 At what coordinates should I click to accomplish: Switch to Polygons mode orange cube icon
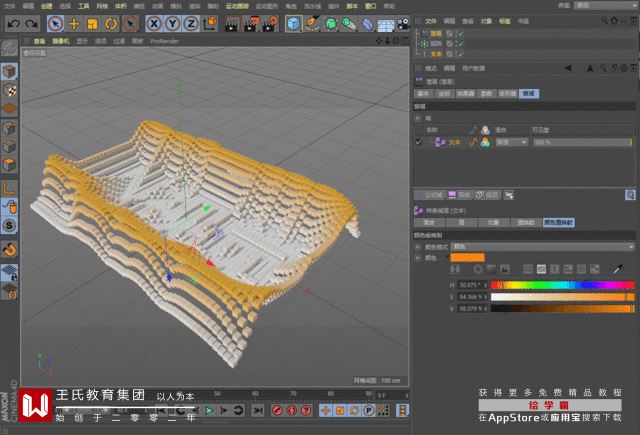click(x=9, y=164)
